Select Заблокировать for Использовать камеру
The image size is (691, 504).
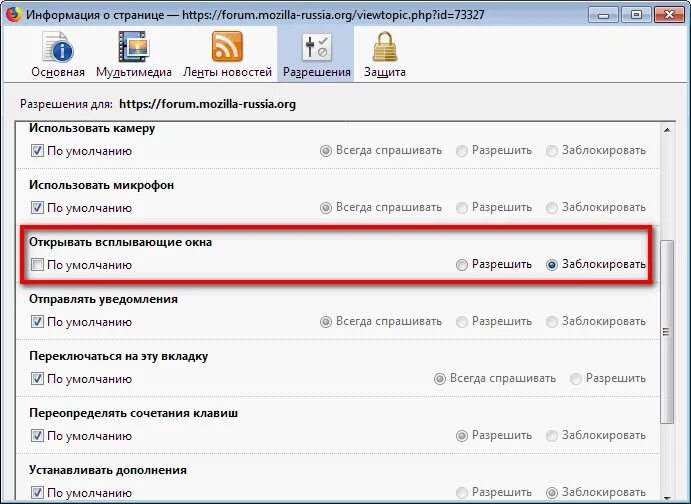click(x=551, y=151)
